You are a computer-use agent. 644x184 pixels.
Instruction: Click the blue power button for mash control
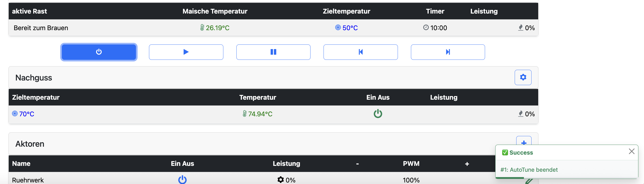99,52
